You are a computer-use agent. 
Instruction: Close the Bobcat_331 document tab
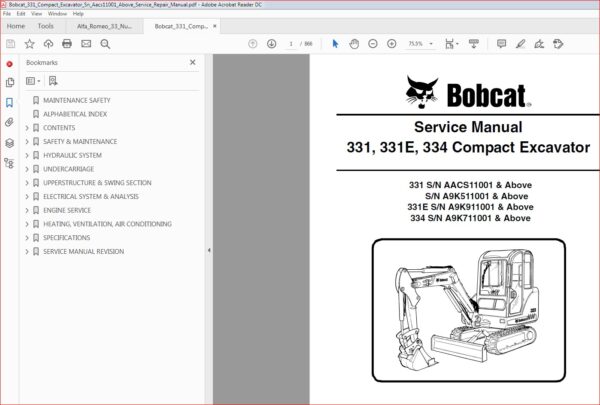215,26
